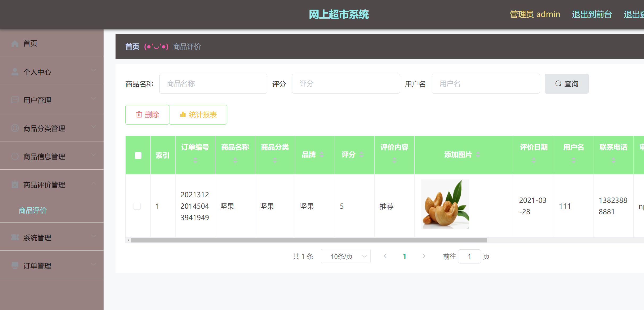Image resolution: width=644 pixels, height=310 pixels.
Task: Open the 10条/页 page size dropdown
Action: point(346,256)
